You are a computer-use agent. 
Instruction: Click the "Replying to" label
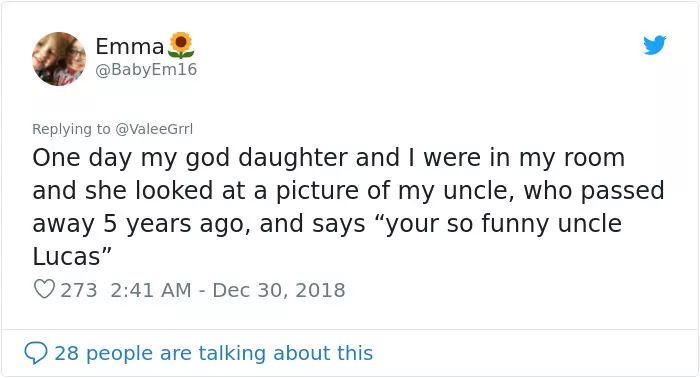coord(71,129)
